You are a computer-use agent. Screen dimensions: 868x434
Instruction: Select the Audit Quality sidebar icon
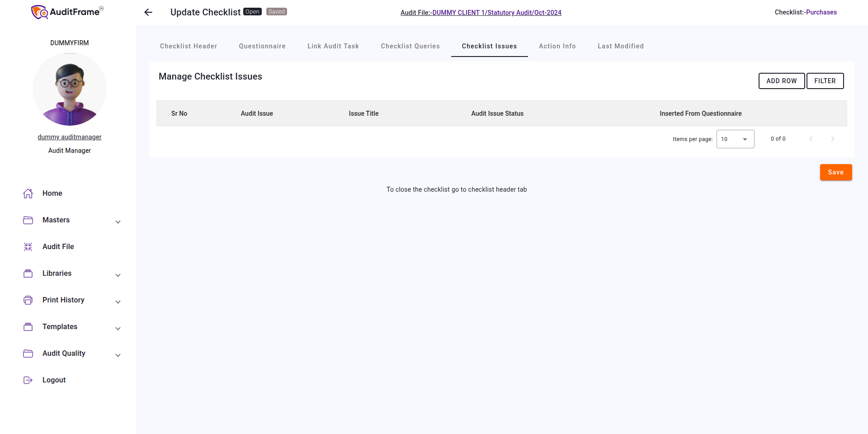coord(28,353)
